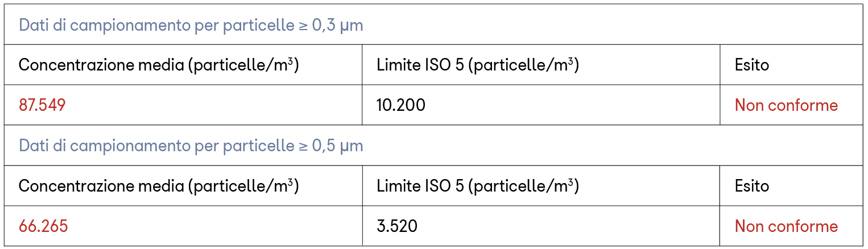Viewport: 868px width, 249px height.
Task: Click the "Esito" header in the 0,3 µm section
Action: pyautogui.click(x=751, y=65)
